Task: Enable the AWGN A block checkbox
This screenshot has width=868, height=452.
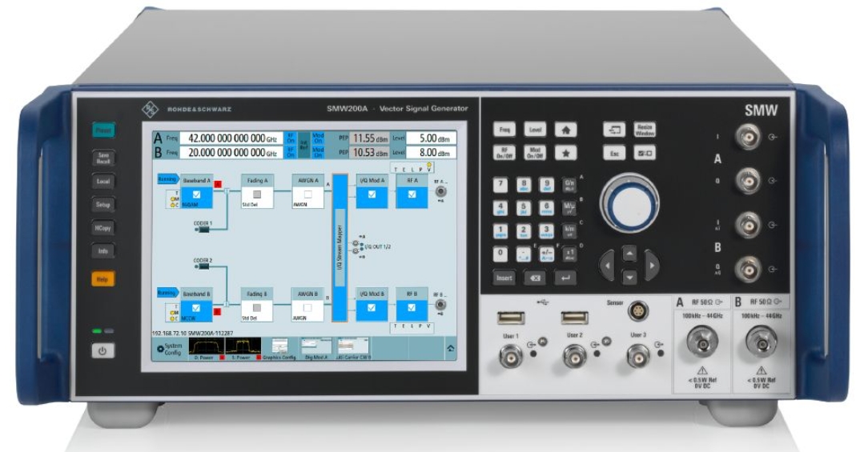Action: (306, 194)
